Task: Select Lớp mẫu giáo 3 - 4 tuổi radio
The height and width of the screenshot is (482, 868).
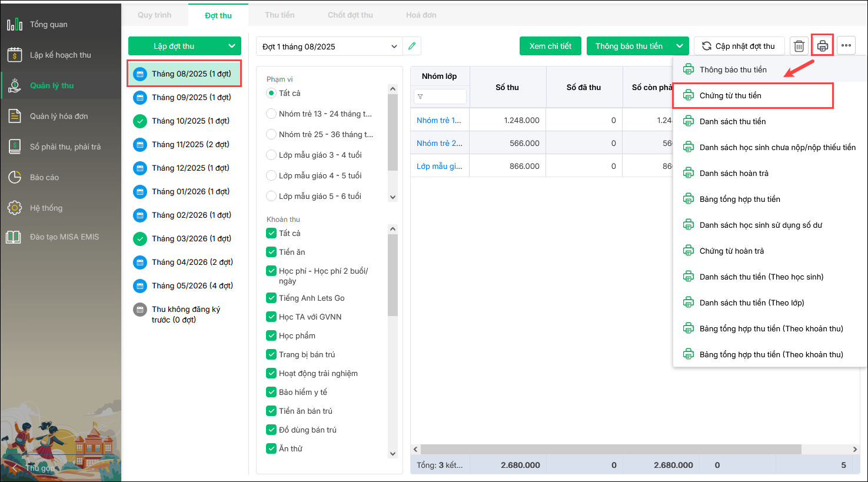Action: tap(271, 155)
